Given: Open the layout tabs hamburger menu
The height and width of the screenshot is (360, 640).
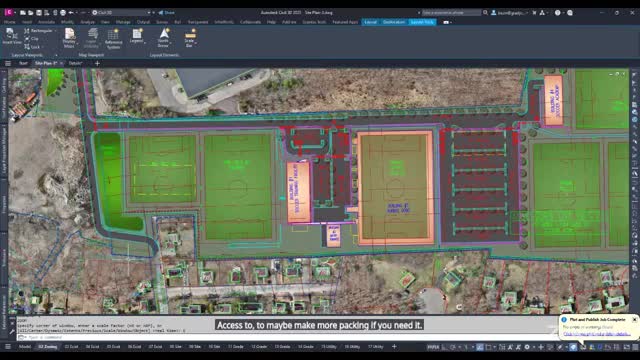Looking at the screenshot, I should click(x=8, y=347).
